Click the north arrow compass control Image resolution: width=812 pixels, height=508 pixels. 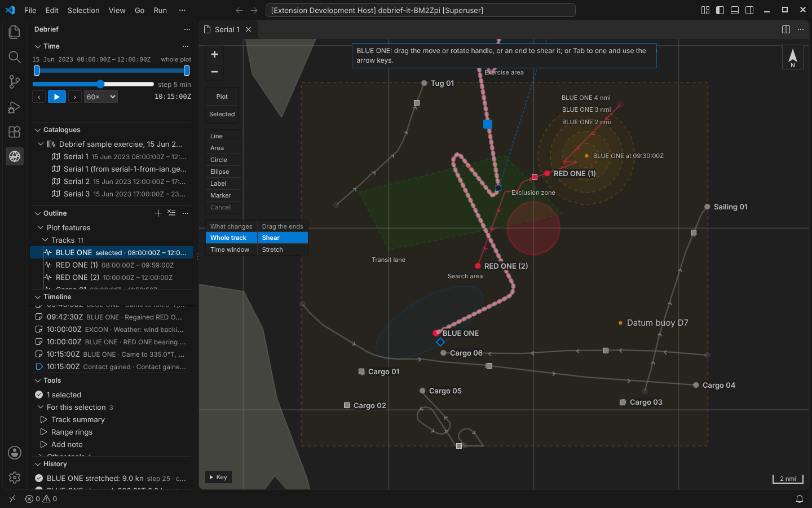[792, 57]
